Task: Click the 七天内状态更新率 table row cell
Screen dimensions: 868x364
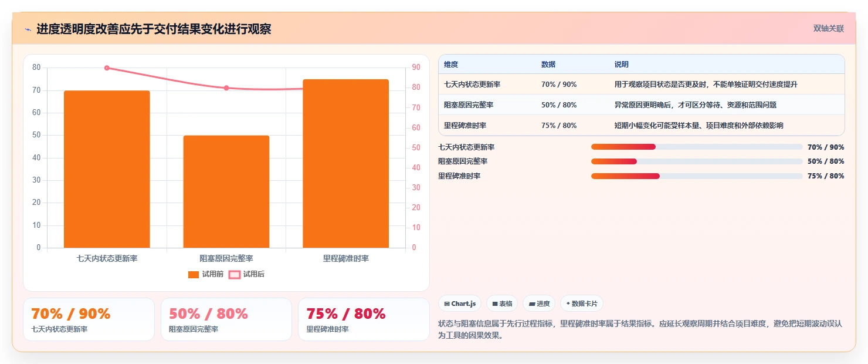Action: [x=472, y=85]
